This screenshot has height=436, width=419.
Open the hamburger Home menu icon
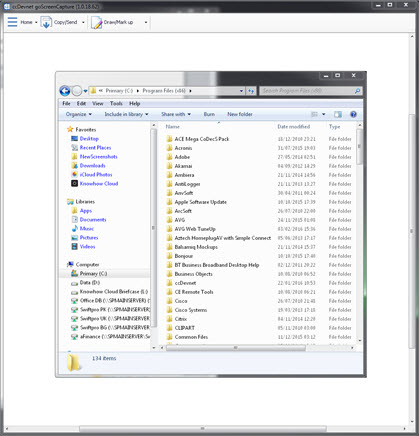[12, 22]
